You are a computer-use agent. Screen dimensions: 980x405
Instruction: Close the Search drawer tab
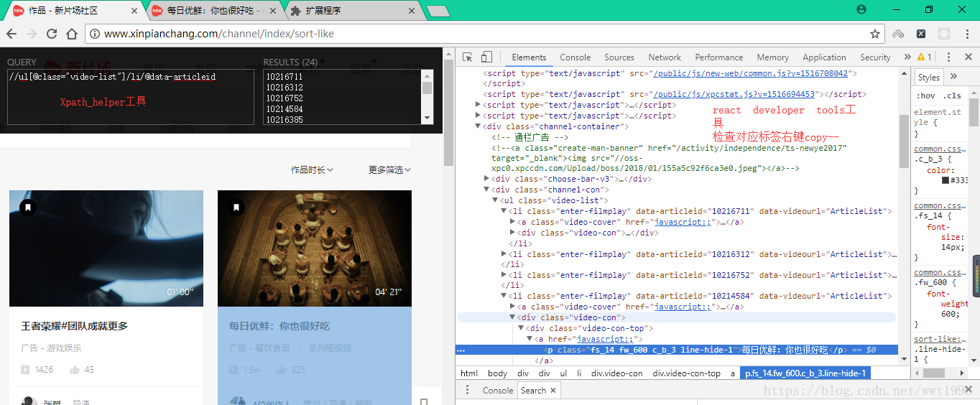tap(553, 391)
